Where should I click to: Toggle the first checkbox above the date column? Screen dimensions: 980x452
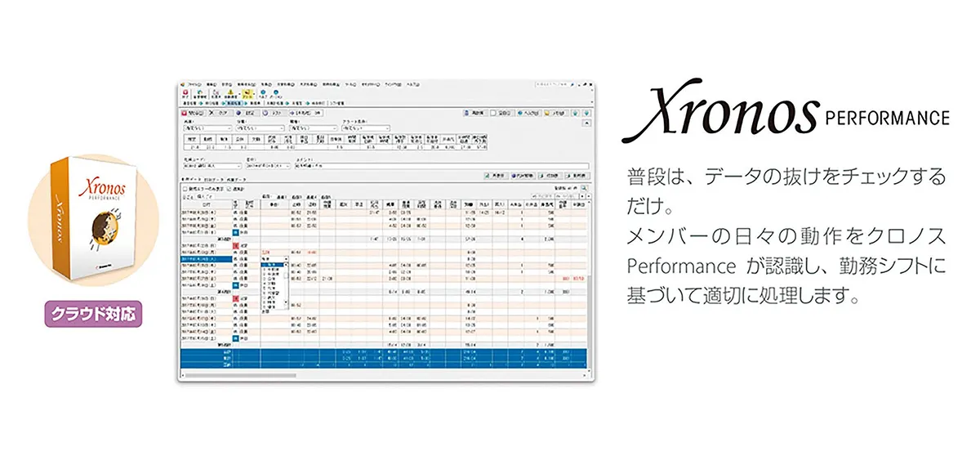[185, 189]
